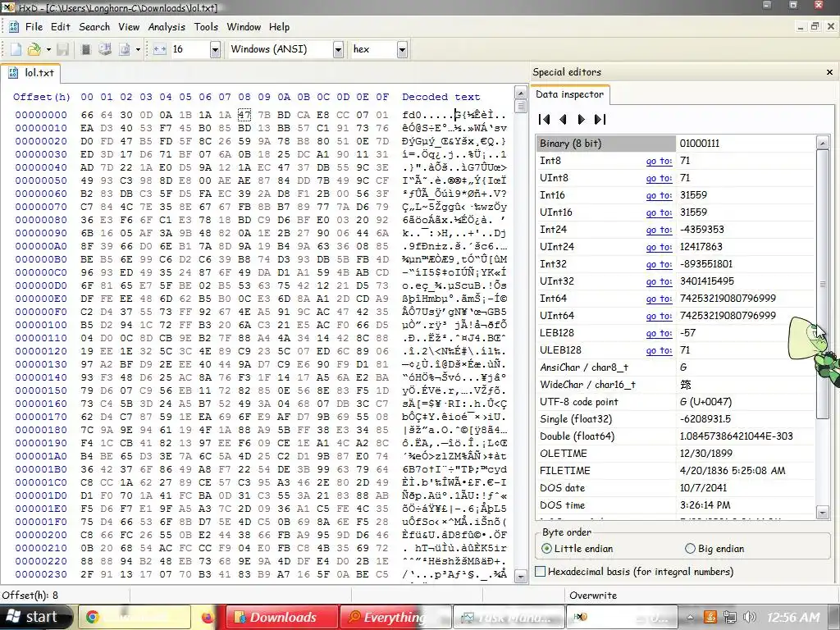The width and height of the screenshot is (840, 630).
Task: Go to last byte in Data inspector
Action: click(600, 120)
